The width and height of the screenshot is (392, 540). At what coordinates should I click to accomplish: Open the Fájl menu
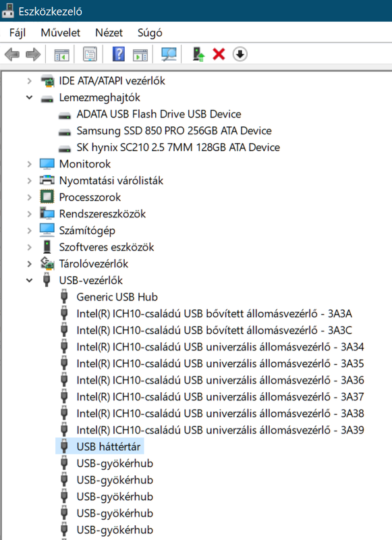pos(18,32)
